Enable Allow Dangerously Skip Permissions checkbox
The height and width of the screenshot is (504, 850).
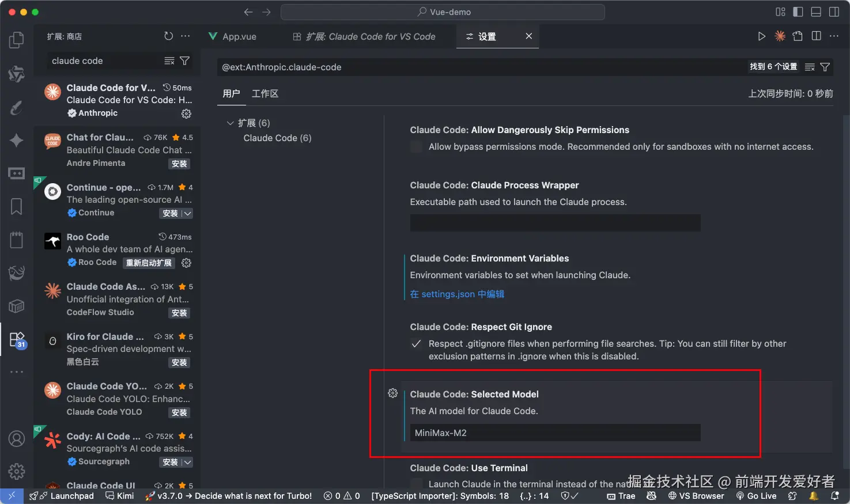416,147
